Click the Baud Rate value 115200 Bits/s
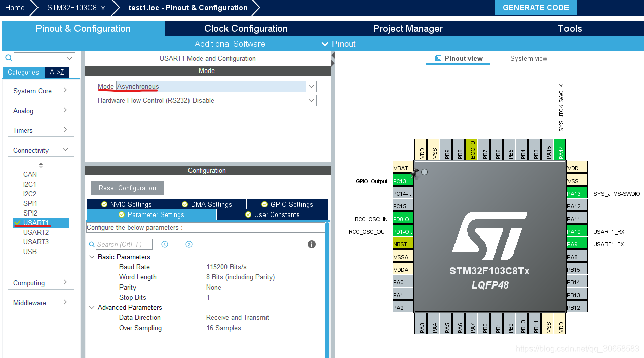The width and height of the screenshot is (644, 358). point(226,267)
